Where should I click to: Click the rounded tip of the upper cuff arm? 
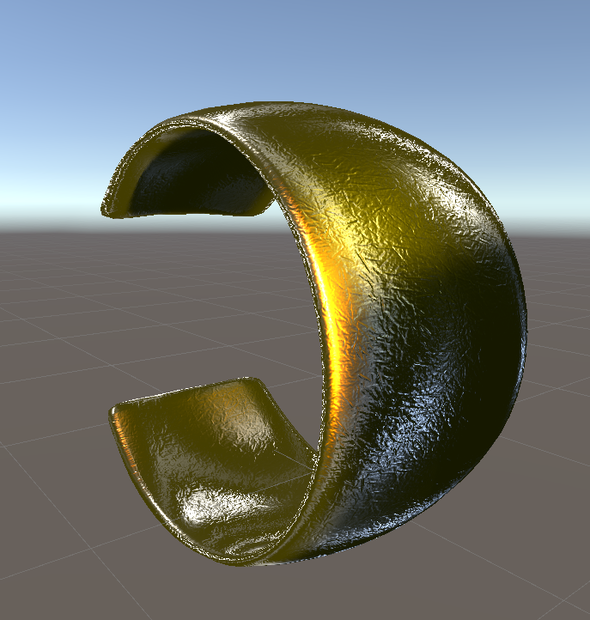click(x=113, y=208)
